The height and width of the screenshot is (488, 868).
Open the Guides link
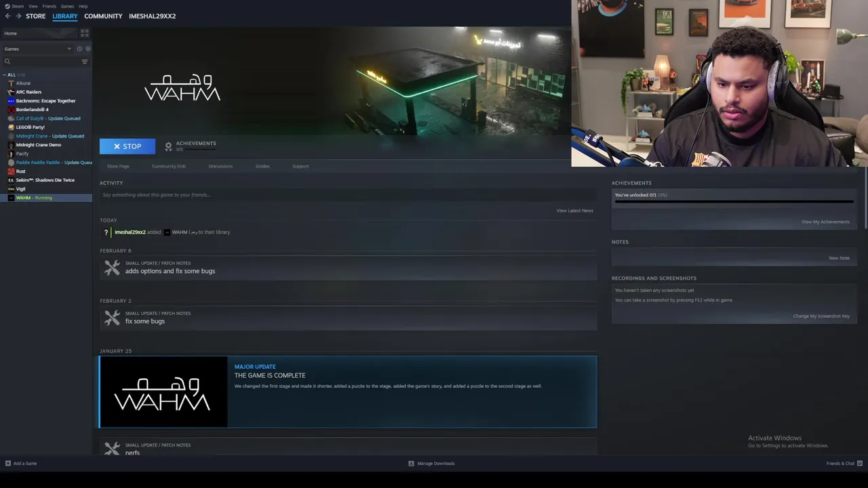pyautogui.click(x=262, y=166)
